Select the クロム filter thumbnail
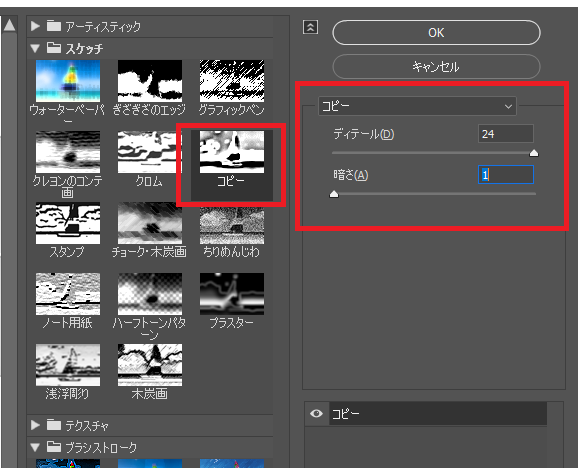This screenshot has width=578, height=468. [150, 152]
